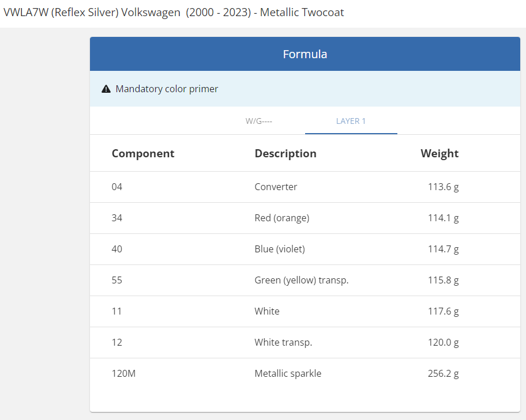
Task: Click the 115.8 g weight value
Action: 443,280
